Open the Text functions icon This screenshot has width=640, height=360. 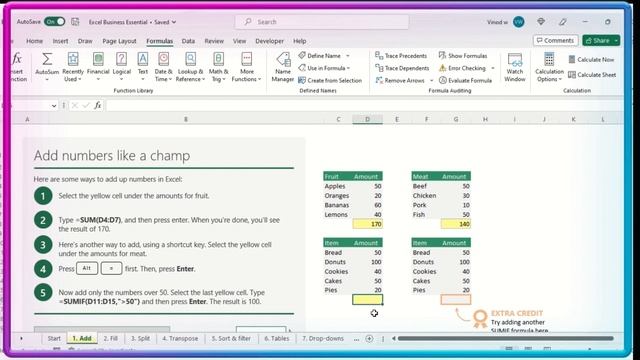(x=142, y=59)
